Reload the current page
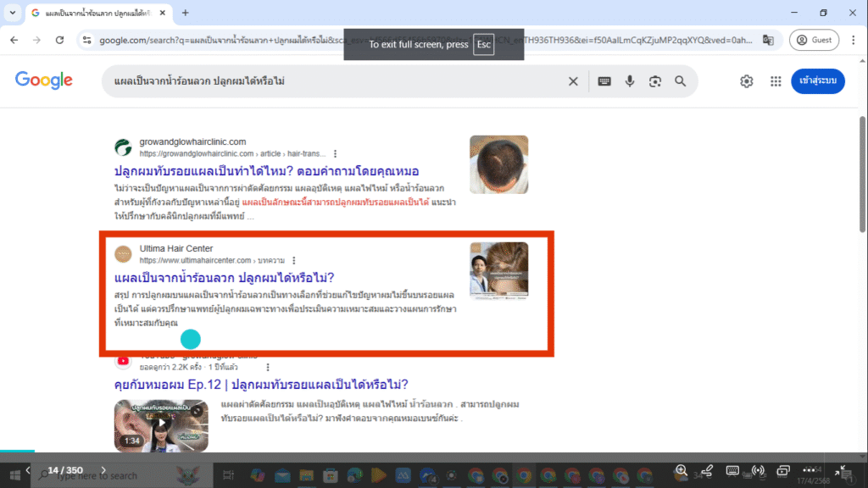The image size is (868, 488). pyautogui.click(x=58, y=40)
